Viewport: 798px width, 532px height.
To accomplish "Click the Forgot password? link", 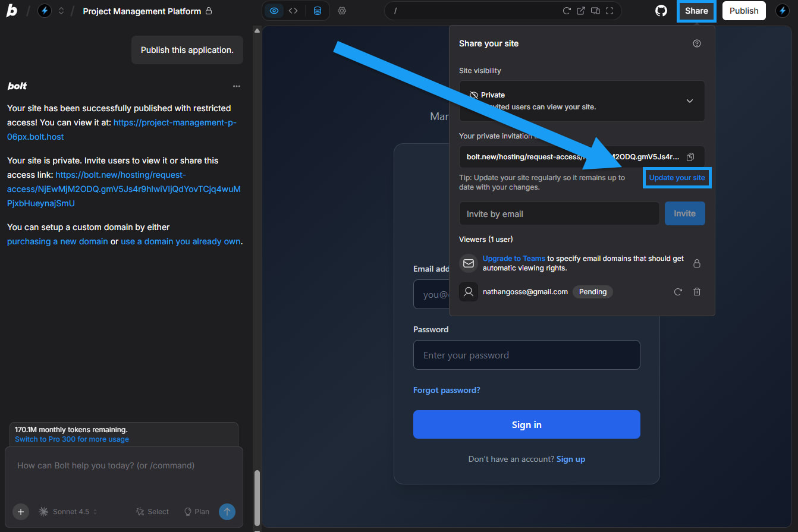I will point(447,390).
